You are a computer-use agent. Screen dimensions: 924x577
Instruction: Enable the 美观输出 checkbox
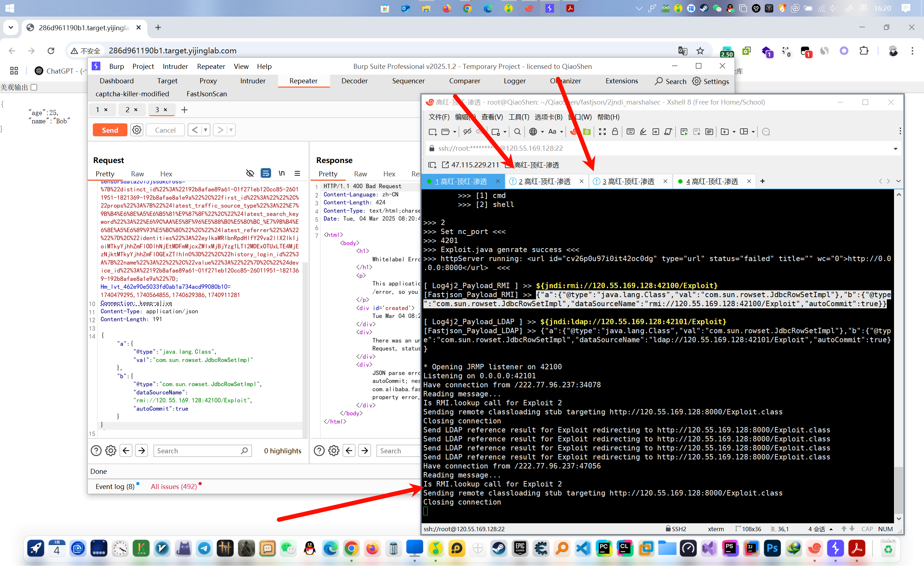coord(34,87)
